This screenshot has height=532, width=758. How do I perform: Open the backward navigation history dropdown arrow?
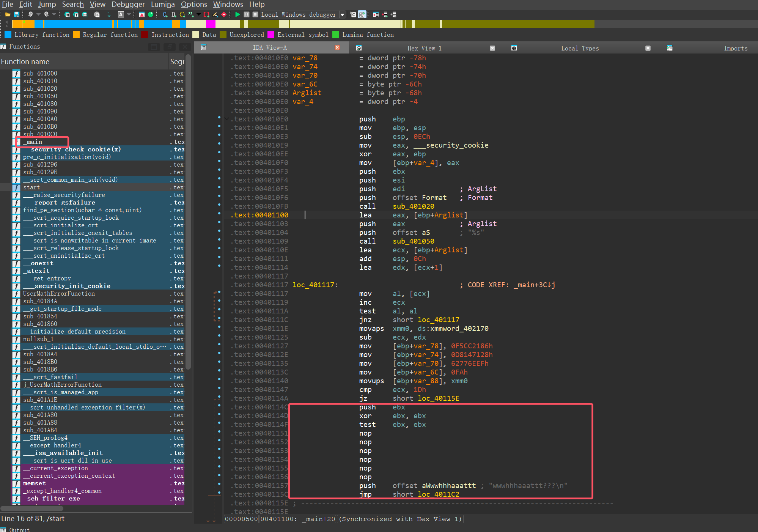38,14
